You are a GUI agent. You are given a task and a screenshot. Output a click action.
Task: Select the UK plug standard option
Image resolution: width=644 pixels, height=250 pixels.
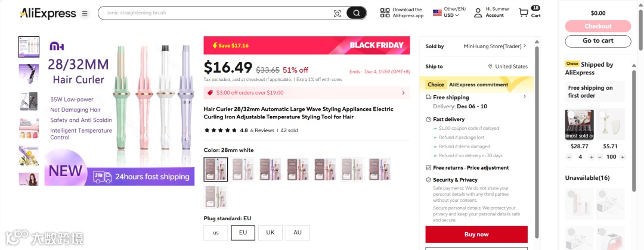[270, 233]
